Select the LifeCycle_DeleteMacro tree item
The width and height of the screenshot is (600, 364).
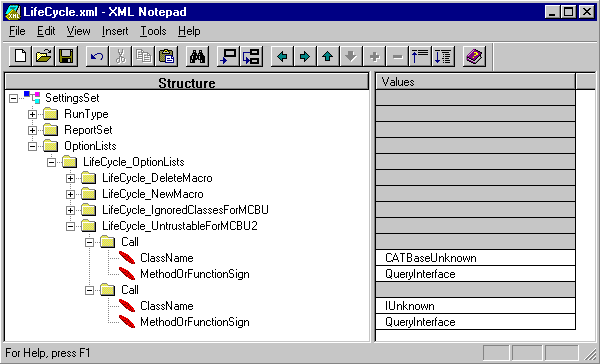click(x=157, y=178)
